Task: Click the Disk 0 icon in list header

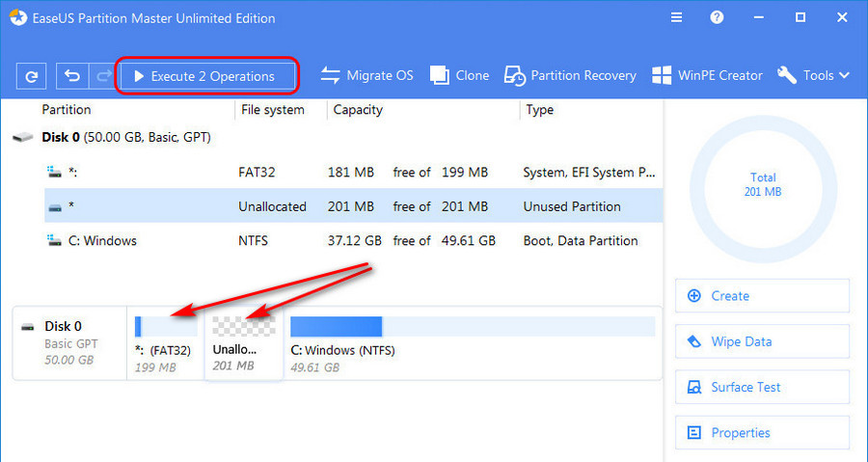Action: 23,137
